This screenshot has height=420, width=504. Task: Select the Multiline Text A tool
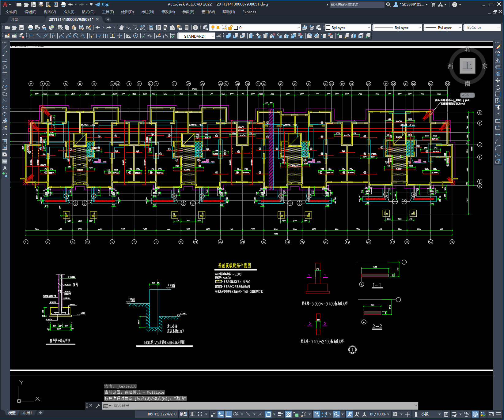pyautogui.click(x=5, y=168)
